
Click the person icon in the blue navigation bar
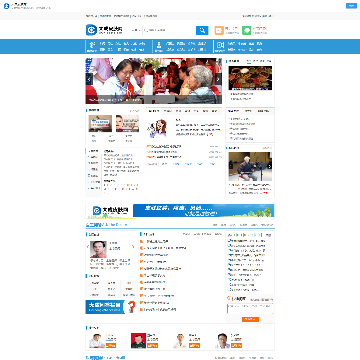159,45
